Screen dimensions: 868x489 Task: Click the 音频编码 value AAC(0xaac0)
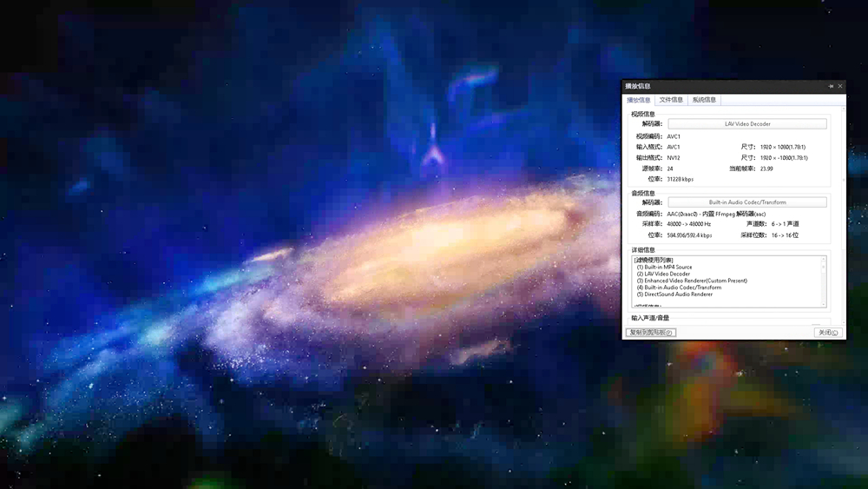point(682,214)
